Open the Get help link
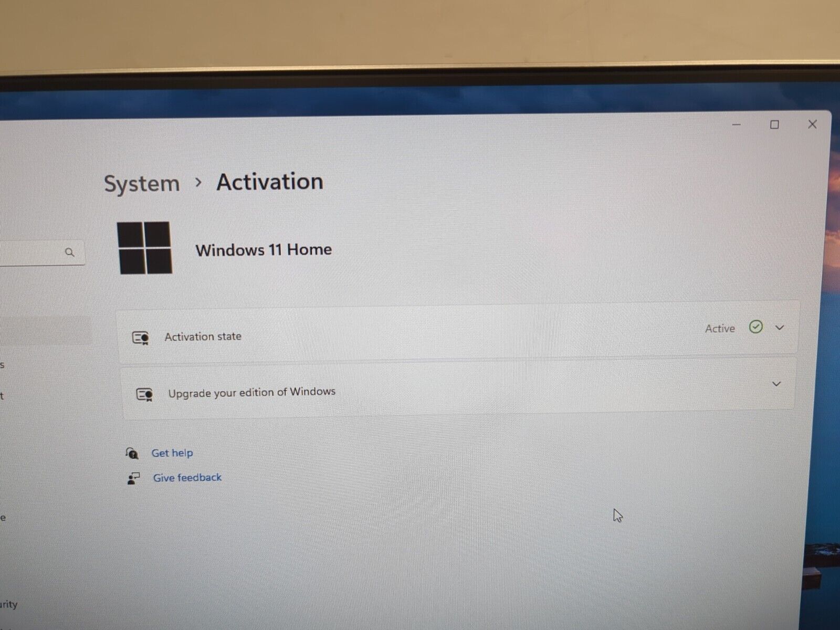This screenshot has height=630, width=840. (172, 453)
